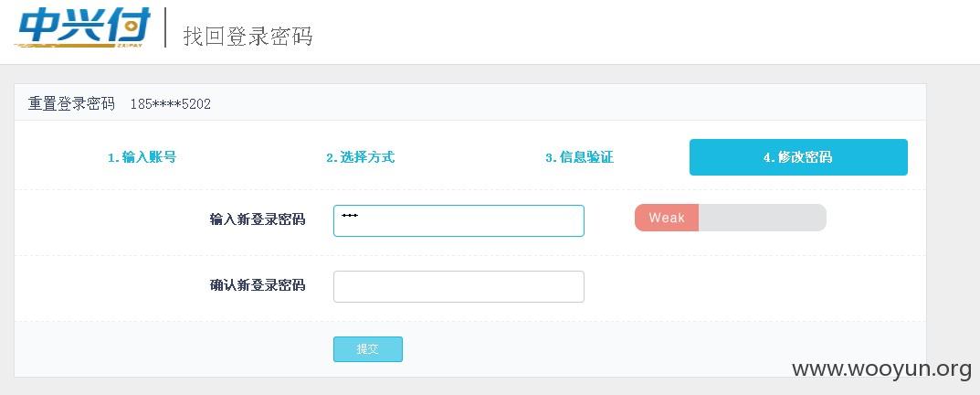
Task: Submit the form with the 提交 button
Action: (x=367, y=349)
